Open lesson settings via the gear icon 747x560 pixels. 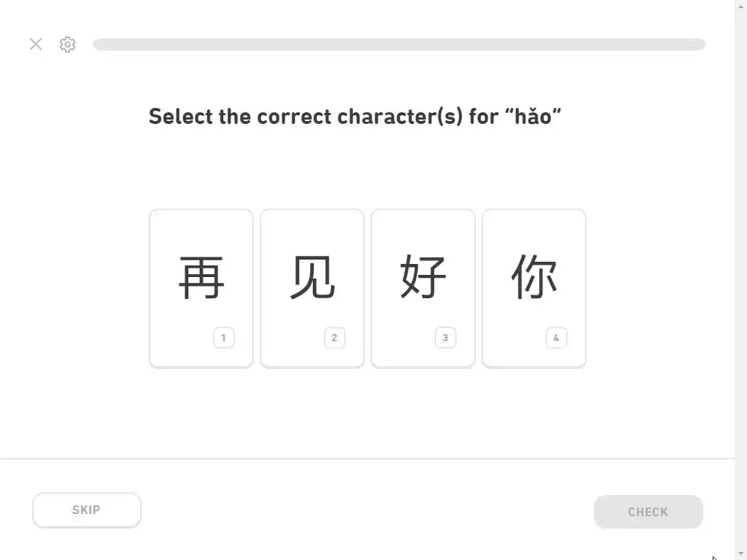(67, 44)
